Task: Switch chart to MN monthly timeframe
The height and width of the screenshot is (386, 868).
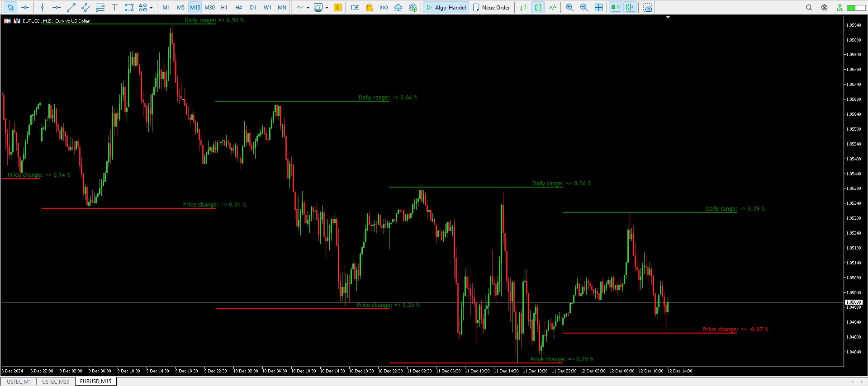Action: tap(282, 7)
